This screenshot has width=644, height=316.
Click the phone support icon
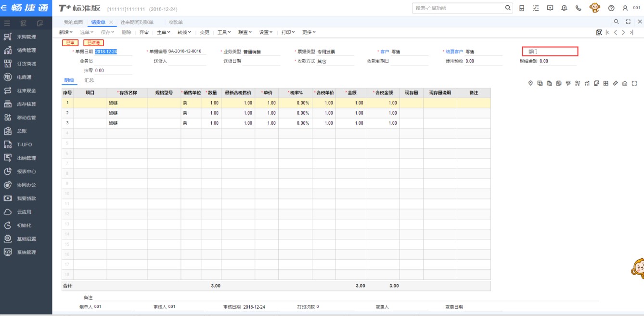578,8
